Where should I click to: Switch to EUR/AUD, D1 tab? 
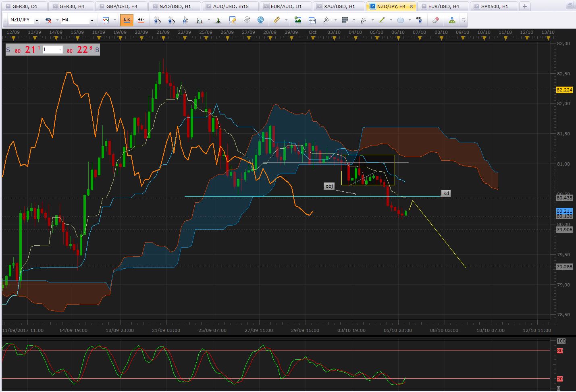(x=286, y=6)
